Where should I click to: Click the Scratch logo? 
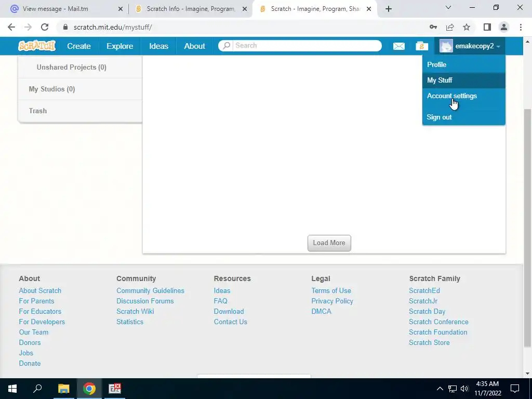(37, 46)
